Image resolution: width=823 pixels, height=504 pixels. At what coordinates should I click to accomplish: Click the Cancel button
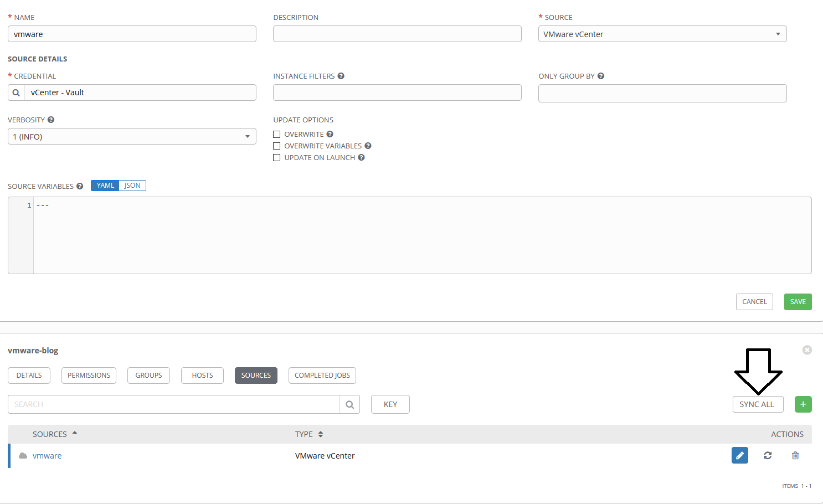click(x=754, y=302)
